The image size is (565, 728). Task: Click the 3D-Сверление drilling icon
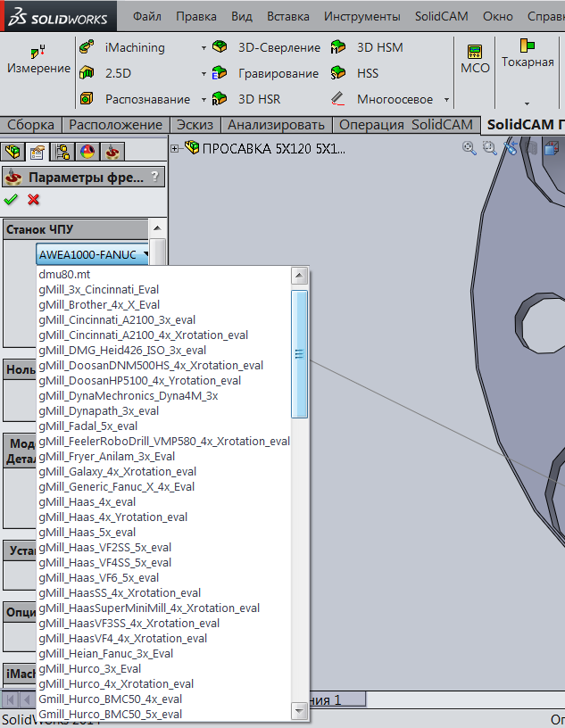click(x=220, y=47)
